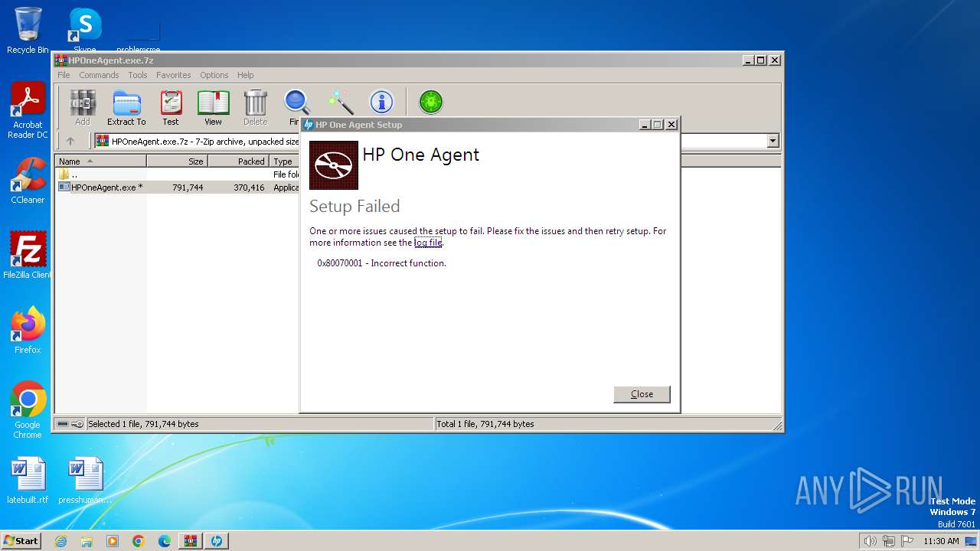Sort the file list by Name column
The width and height of the screenshot is (980, 551).
[x=101, y=161]
